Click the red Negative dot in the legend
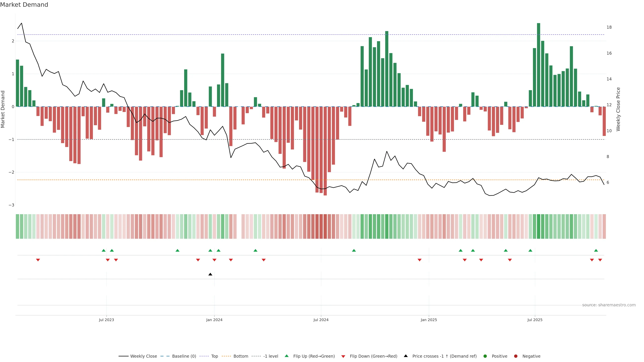Viewport: 644px width, 362px height. [516, 356]
